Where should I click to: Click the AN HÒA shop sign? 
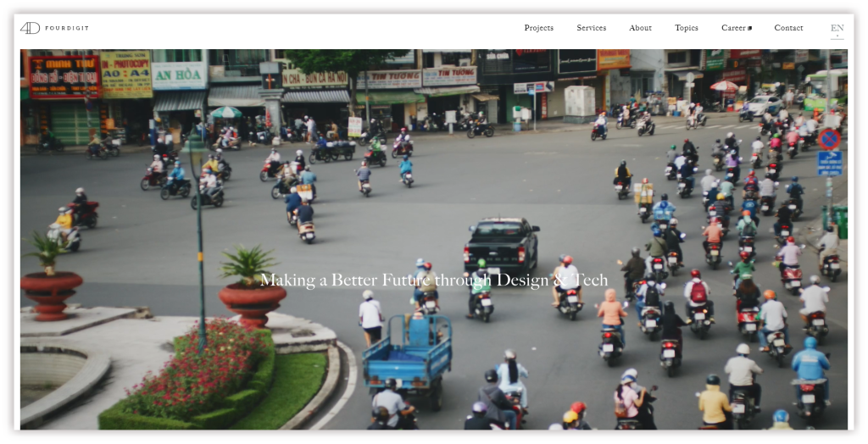tap(180, 75)
